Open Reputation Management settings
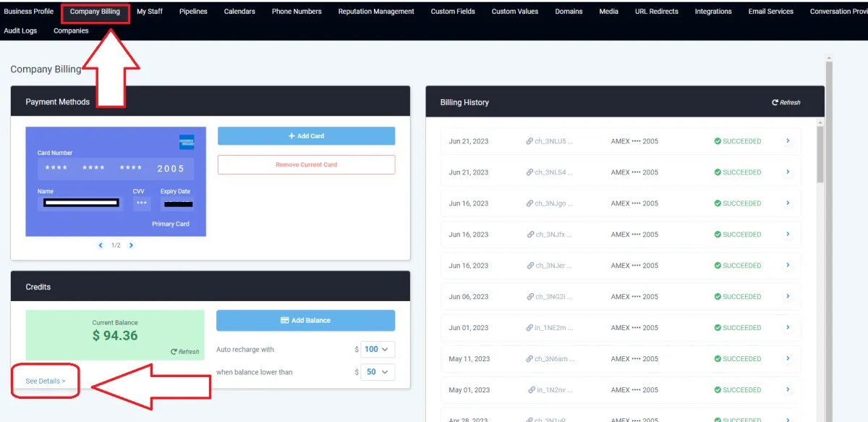This screenshot has height=422, width=868. [x=376, y=12]
